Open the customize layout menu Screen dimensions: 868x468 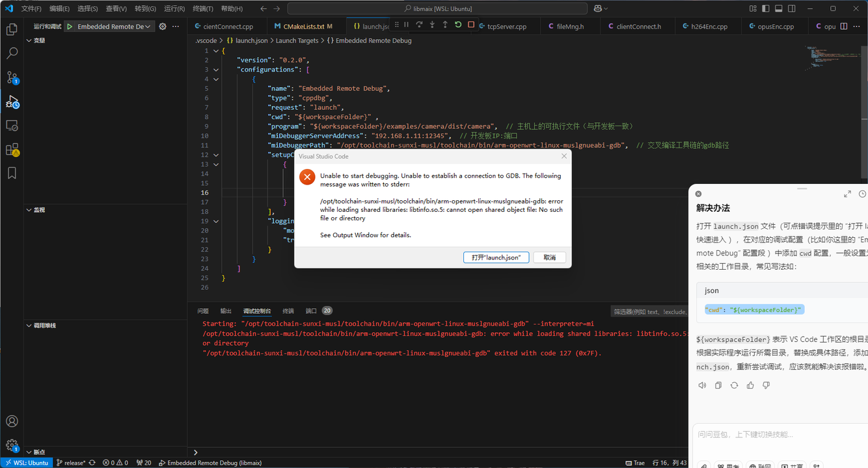[753, 8]
